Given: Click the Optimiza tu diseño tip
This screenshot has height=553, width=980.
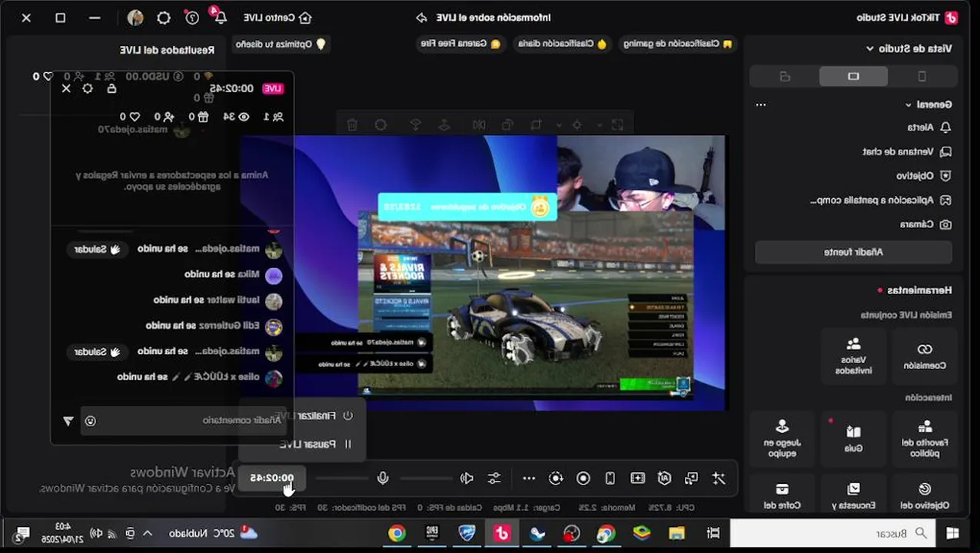Looking at the screenshot, I should pyautogui.click(x=281, y=44).
